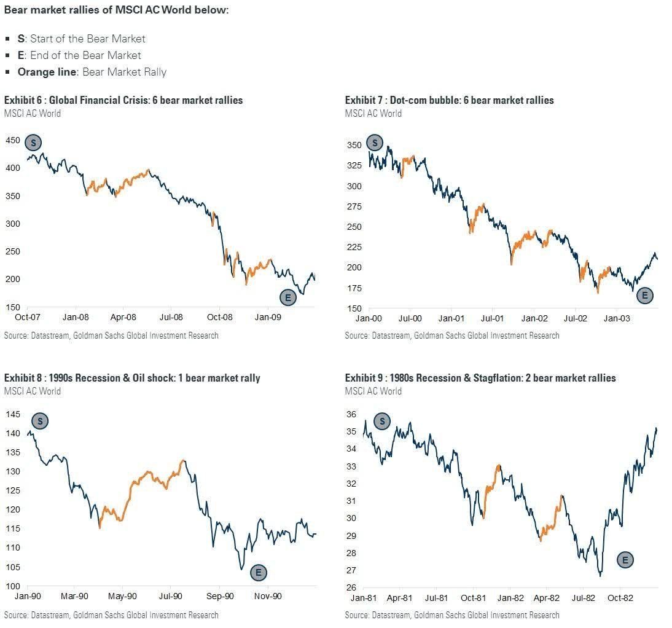The image size is (672, 628).
Task: Click the Oct-82 axis label in Exhibit 9
Action: tap(620, 598)
